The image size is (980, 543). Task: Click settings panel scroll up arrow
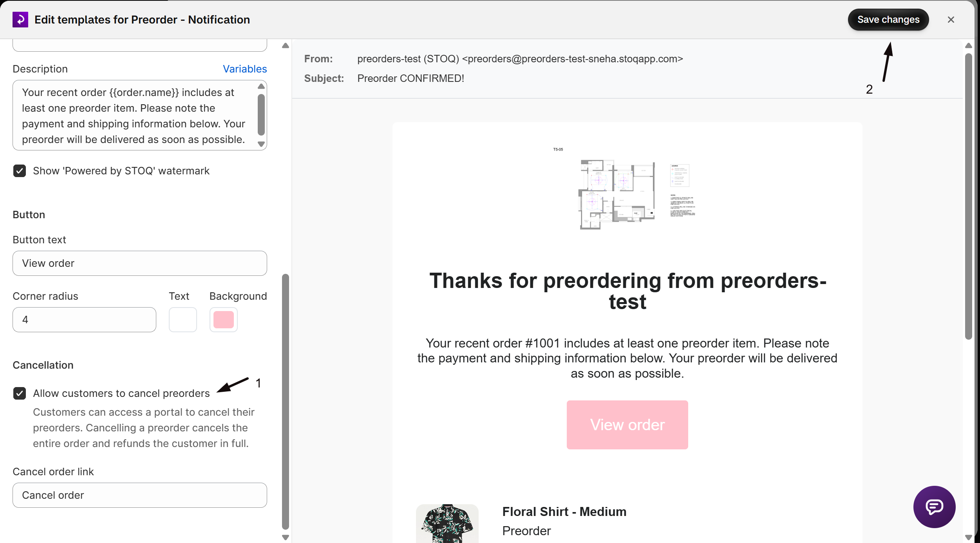286,45
